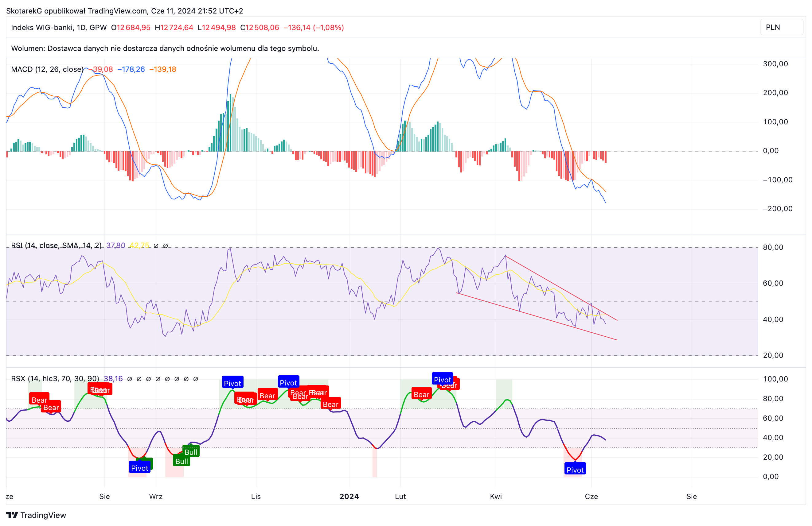Viewport: 812px width, 526px height.
Task: Click the open price O12 684,95
Action: (x=131, y=28)
